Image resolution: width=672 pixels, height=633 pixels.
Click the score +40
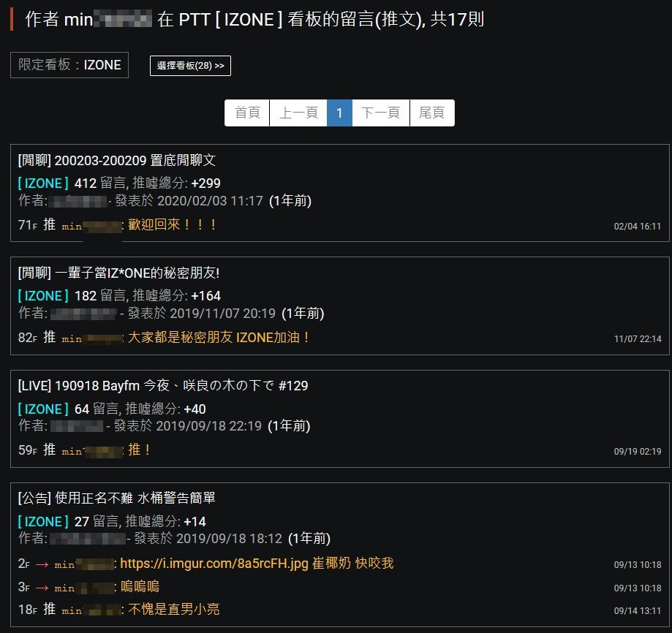[x=195, y=409]
